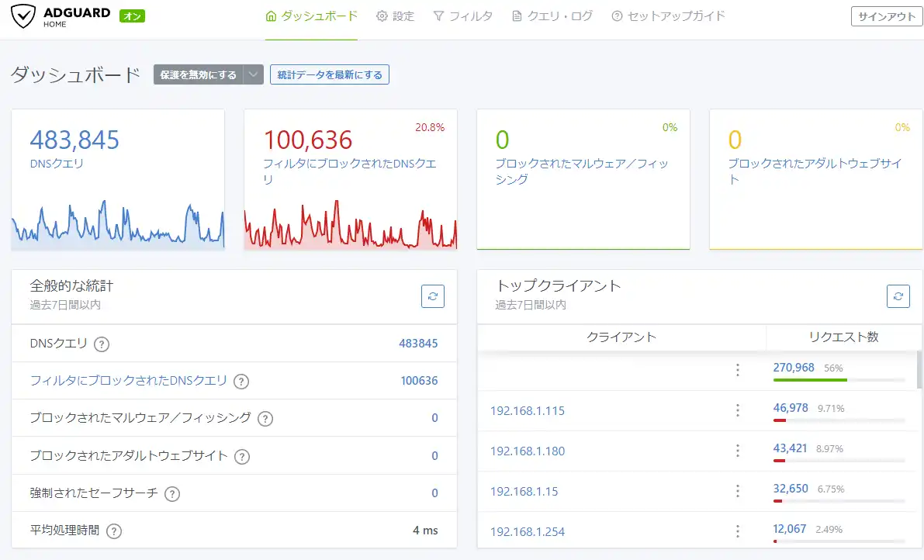
Task: Click help icon beside 強制されたセーフサーチ
Action: (172, 494)
